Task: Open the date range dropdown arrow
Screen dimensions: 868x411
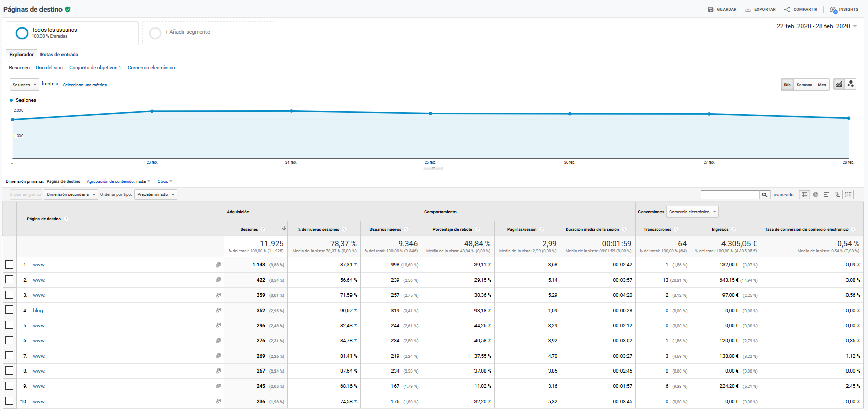Action: pyautogui.click(x=855, y=26)
